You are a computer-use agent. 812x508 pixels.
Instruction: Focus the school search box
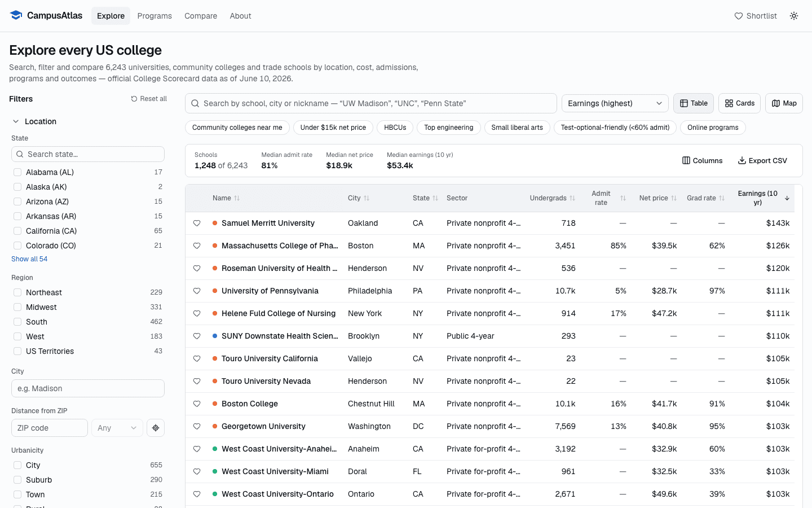coord(371,103)
